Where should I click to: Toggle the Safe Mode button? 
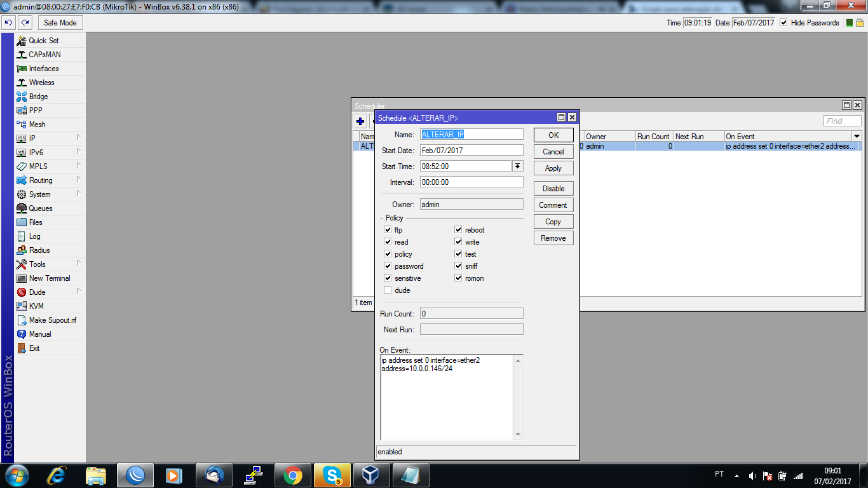(60, 23)
